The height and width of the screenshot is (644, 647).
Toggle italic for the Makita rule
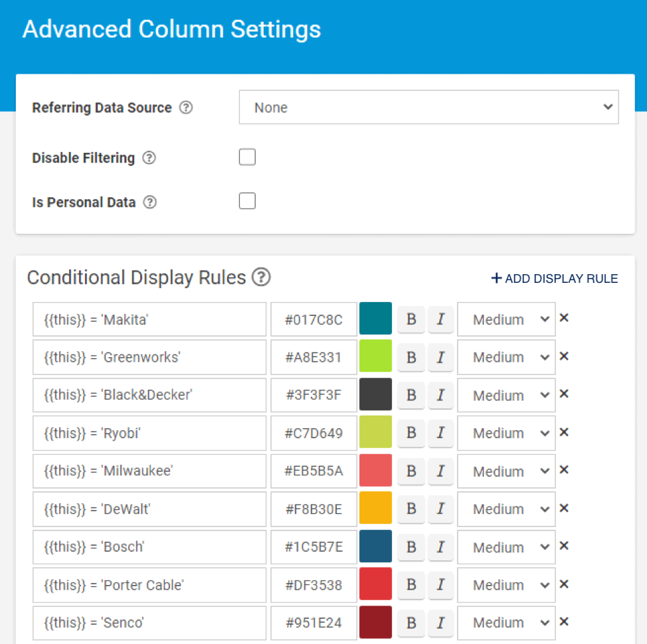pyautogui.click(x=440, y=319)
